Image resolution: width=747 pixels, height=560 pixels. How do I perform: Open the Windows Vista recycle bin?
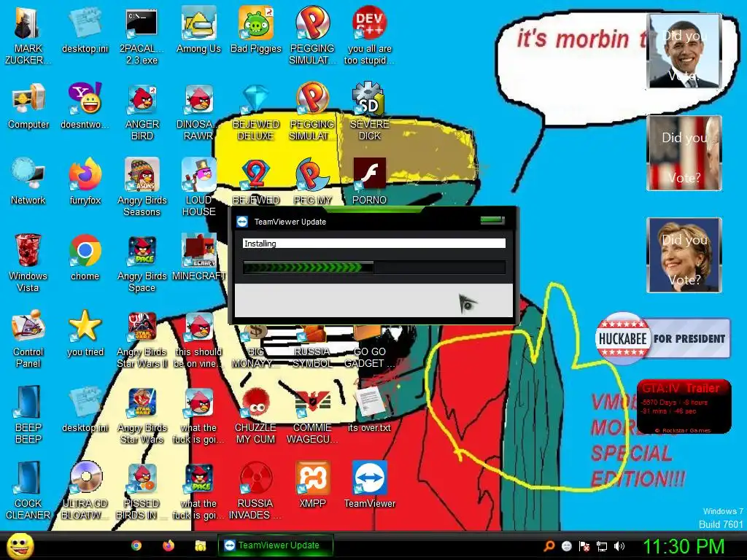[x=28, y=262]
